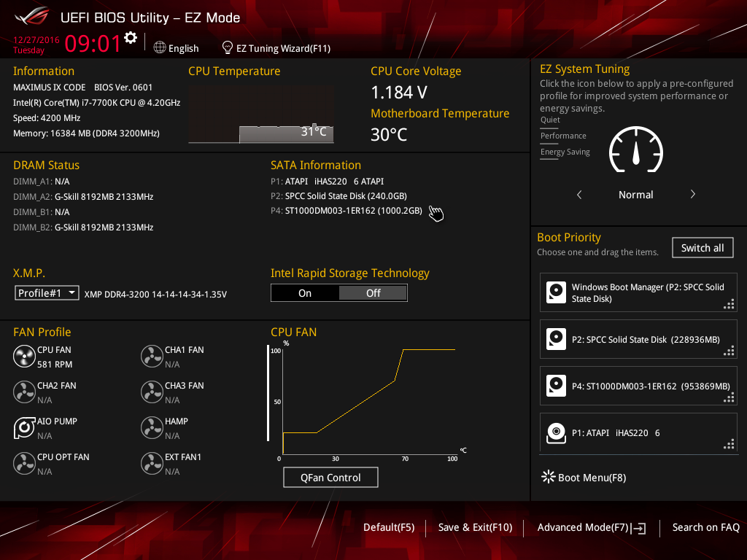747x560 pixels.
Task: Click the EZ Tuning Wizard lightbulb icon
Action: click(228, 47)
